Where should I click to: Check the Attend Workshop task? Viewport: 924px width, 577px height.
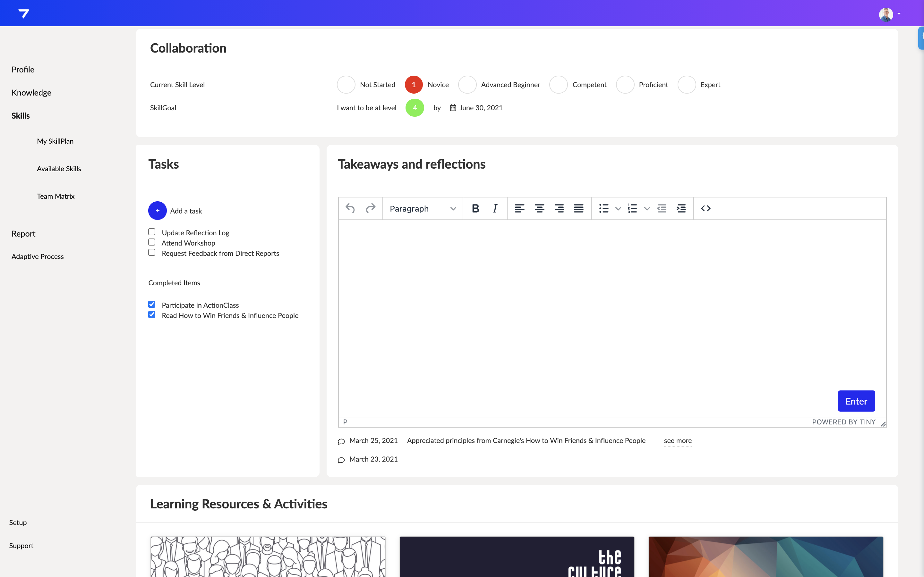pos(152,242)
